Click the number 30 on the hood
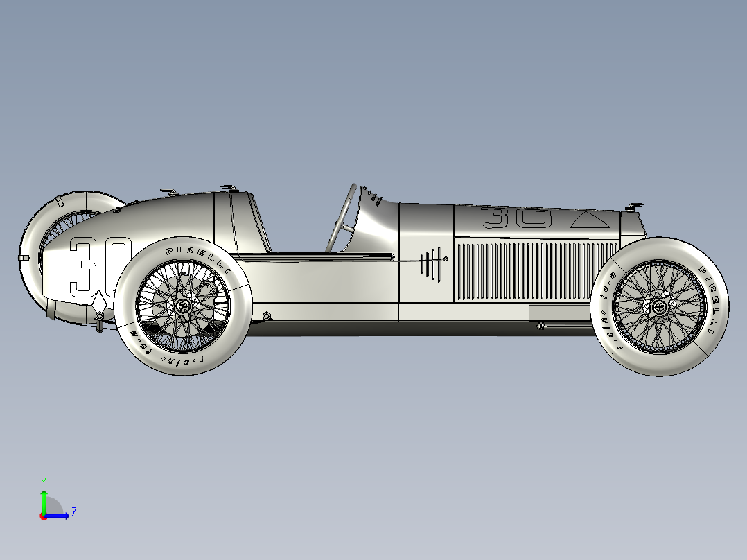Screen dimensions: 747x560 tap(516, 217)
